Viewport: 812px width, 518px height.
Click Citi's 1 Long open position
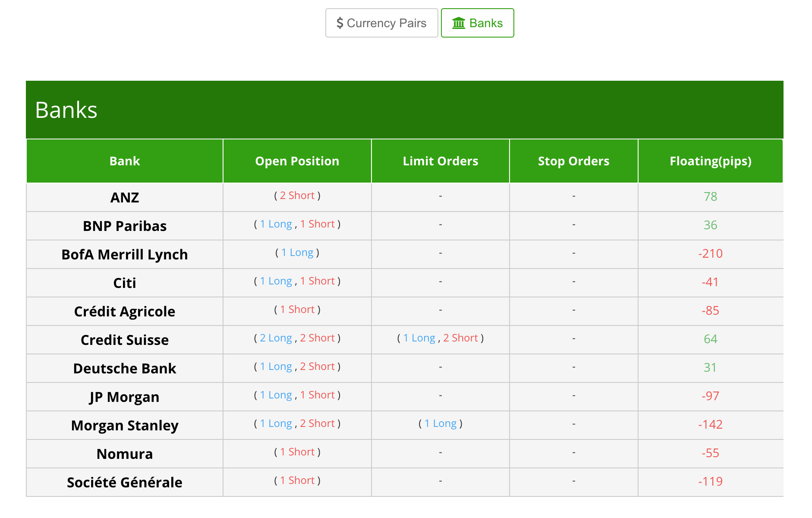pyautogui.click(x=276, y=281)
